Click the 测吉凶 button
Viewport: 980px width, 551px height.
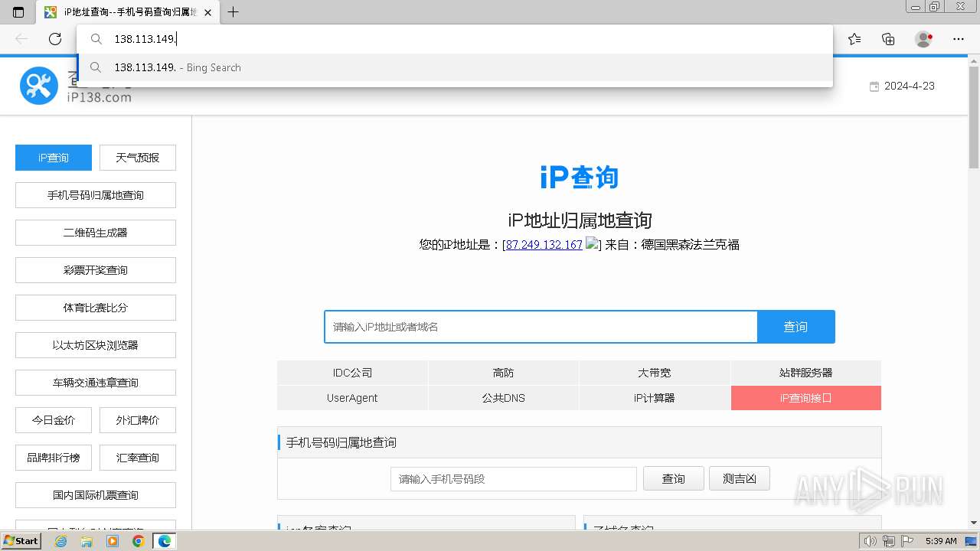740,479
